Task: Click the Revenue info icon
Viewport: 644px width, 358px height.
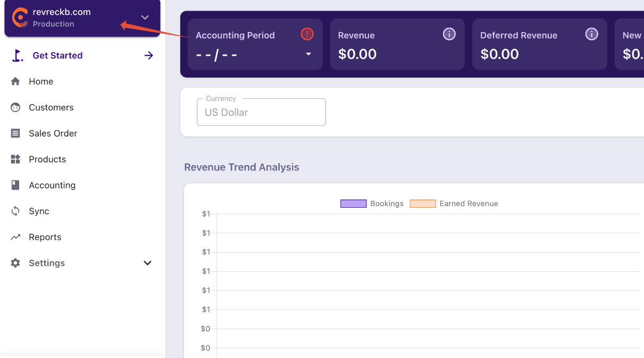Action: (x=449, y=34)
